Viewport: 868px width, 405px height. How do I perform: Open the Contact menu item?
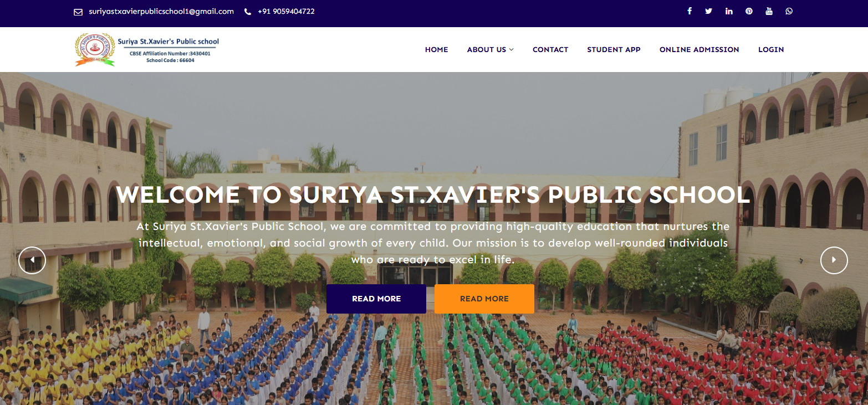550,50
